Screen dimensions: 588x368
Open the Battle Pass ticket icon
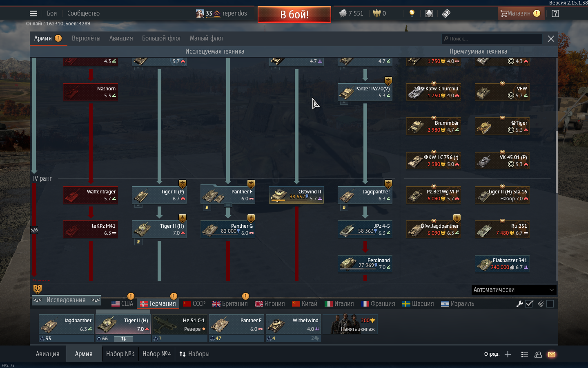pyautogui.click(x=446, y=13)
